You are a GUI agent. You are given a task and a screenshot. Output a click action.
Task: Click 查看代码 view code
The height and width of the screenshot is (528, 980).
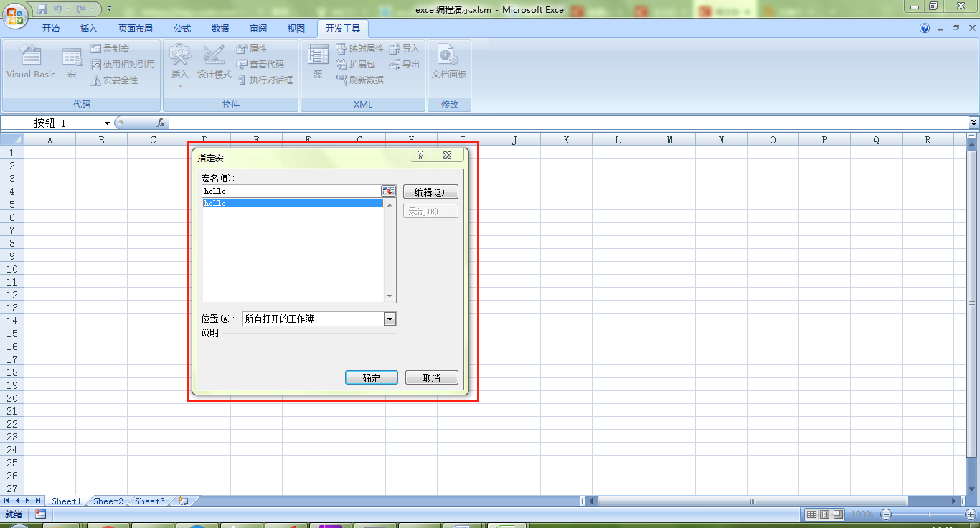pyautogui.click(x=260, y=64)
